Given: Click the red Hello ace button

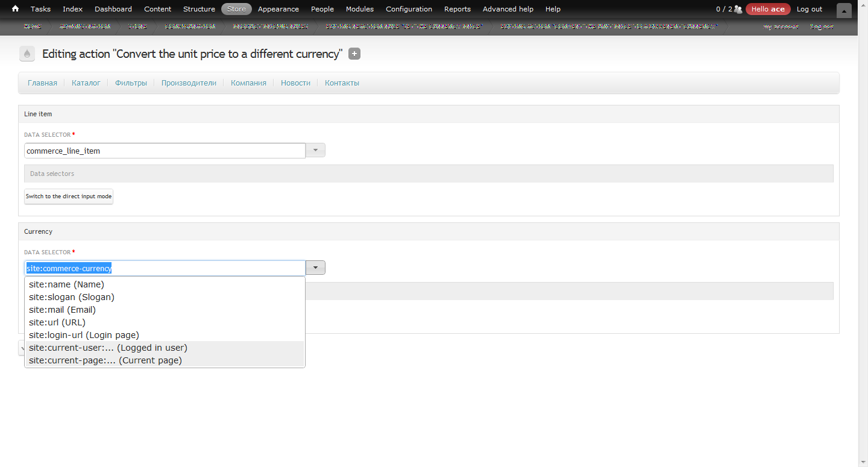Looking at the screenshot, I should (x=768, y=8).
